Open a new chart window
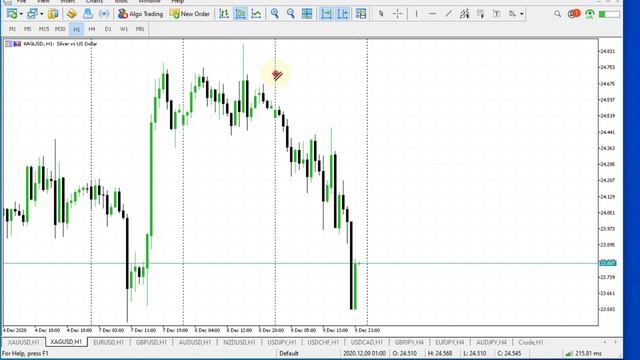This screenshot has height=360, width=640. [12, 14]
